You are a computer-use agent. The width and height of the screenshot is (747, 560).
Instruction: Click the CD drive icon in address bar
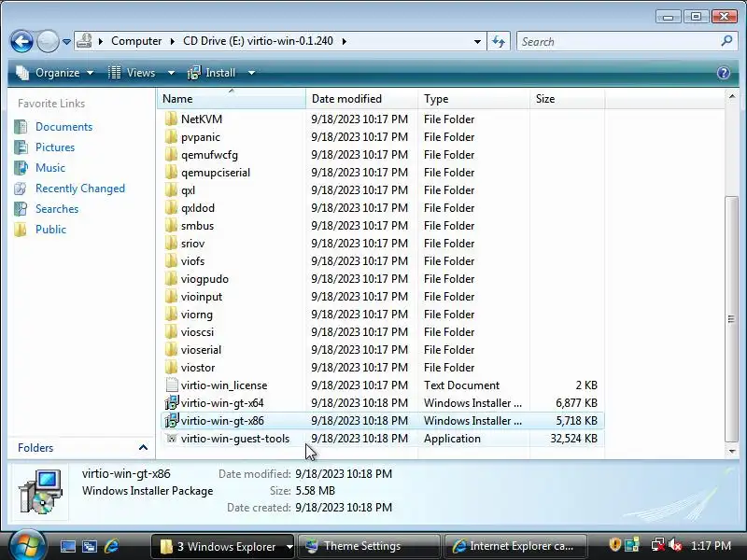85,41
